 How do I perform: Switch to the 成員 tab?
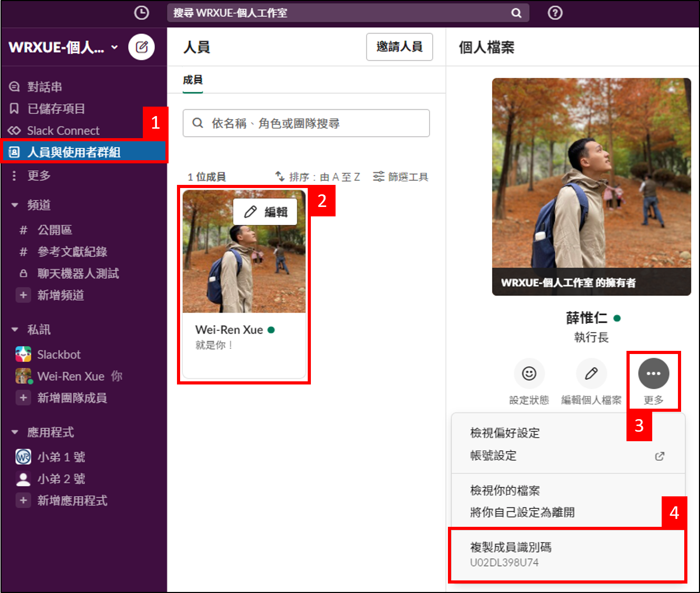[193, 80]
